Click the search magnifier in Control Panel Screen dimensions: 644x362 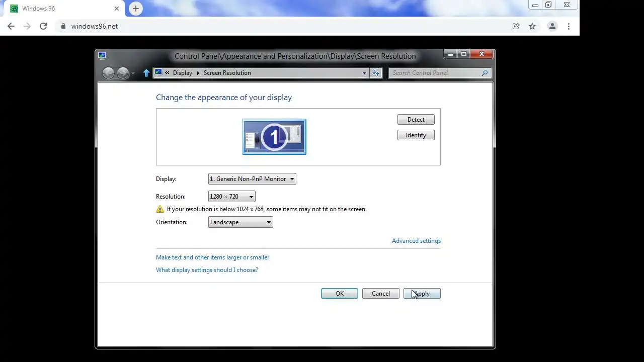(x=485, y=73)
